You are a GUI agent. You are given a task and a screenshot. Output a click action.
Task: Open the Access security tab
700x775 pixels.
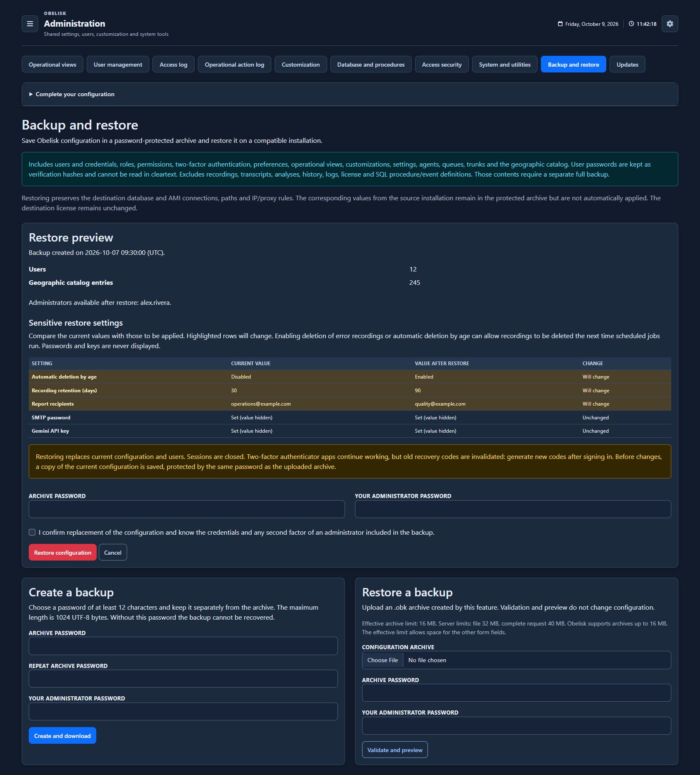coord(442,65)
